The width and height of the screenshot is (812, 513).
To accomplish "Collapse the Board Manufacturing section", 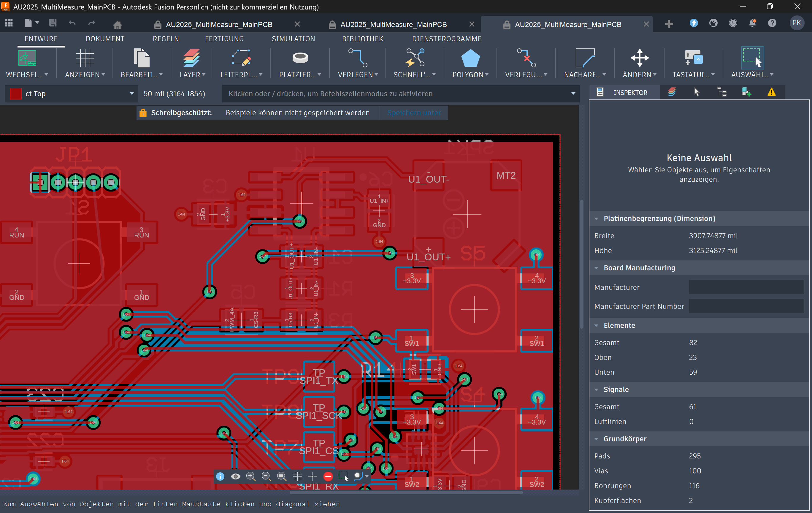I will pyautogui.click(x=596, y=268).
